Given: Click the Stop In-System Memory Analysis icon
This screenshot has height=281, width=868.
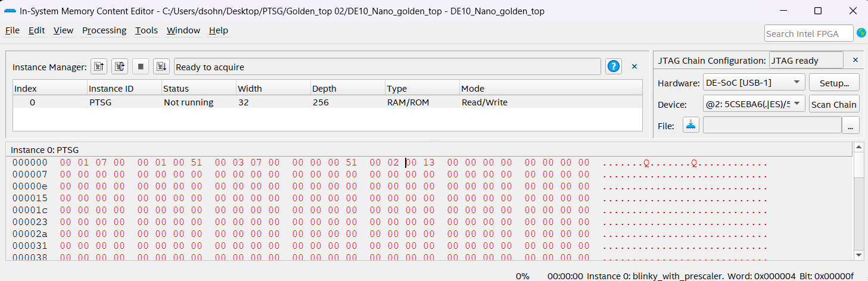Looking at the screenshot, I should point(141,67).
